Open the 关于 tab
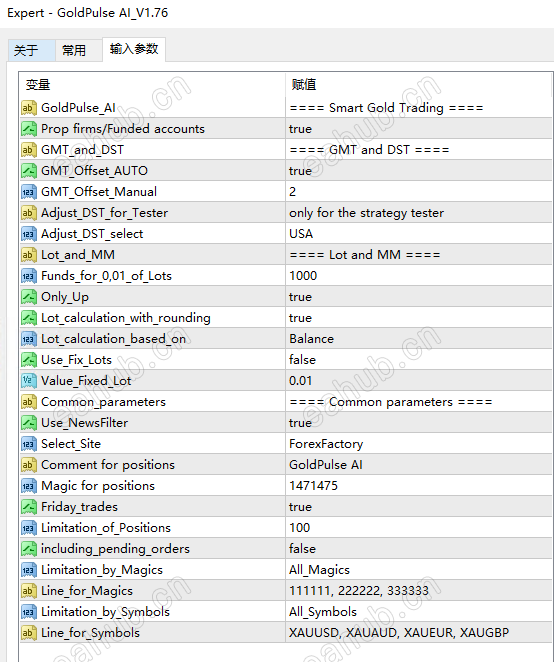554x662 pixels. click(x=31, y=50)
